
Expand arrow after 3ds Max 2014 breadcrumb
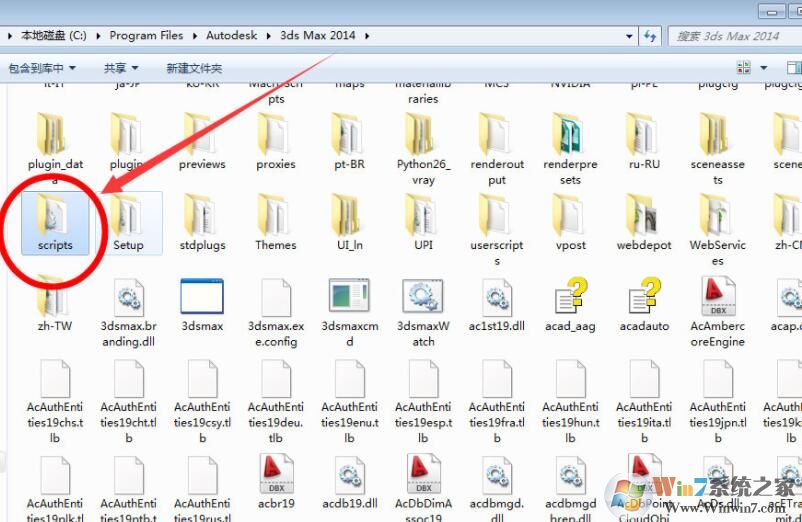point(367,36)
